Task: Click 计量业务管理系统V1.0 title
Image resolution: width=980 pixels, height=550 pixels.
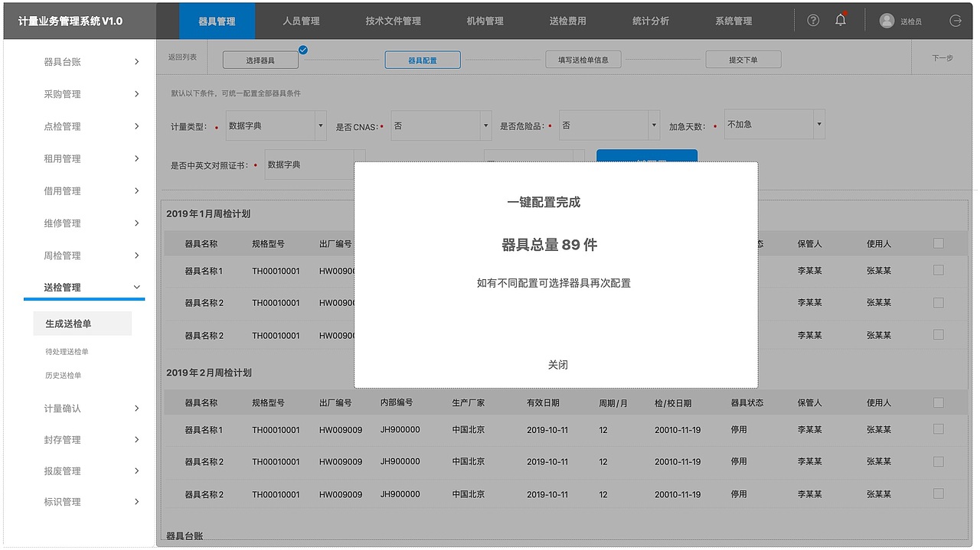Action: coord(70,21)
